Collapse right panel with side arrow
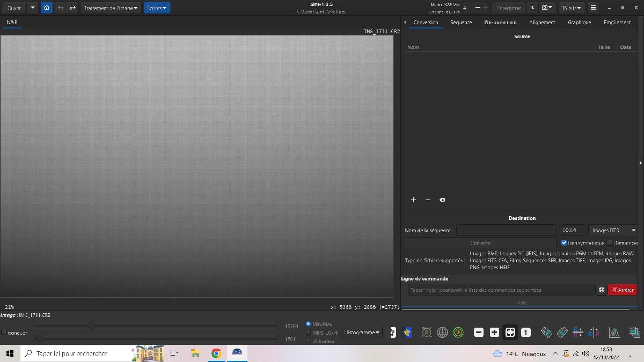The width and height of the screenshot is (644, 362). click(x=641, y=162)
